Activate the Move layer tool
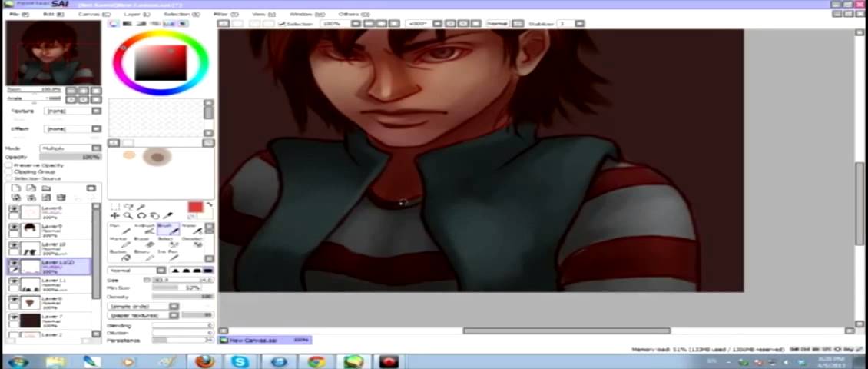The height and width of the screenshot is (369, 868). pyautogui.click(x=114, y=215)
